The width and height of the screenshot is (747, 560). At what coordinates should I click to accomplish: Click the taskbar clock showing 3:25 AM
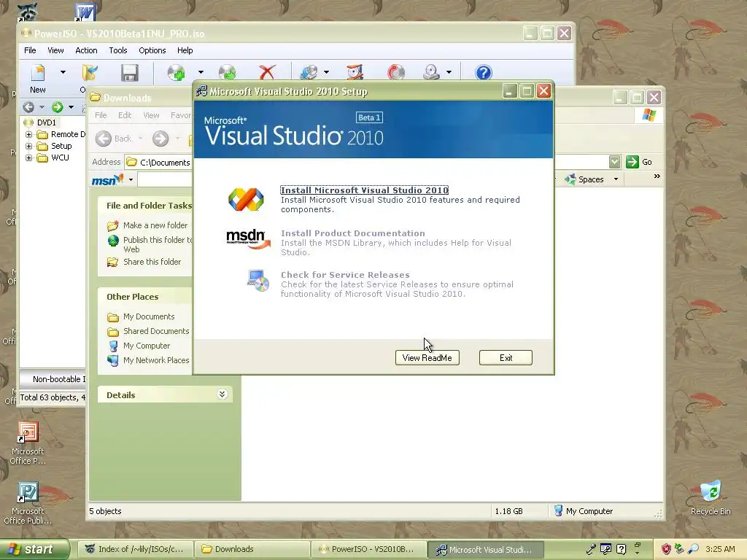click(720, 549)
